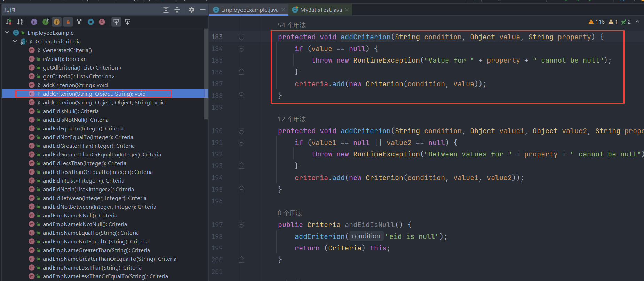
Task: Open the 12 usages hint link
Action: [292, 119]
